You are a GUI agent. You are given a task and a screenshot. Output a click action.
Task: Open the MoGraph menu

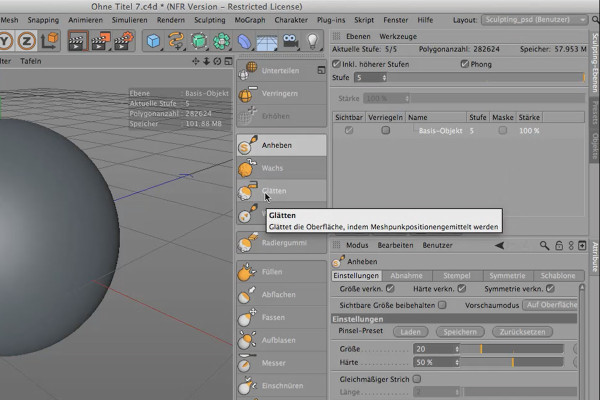[250, 20]
